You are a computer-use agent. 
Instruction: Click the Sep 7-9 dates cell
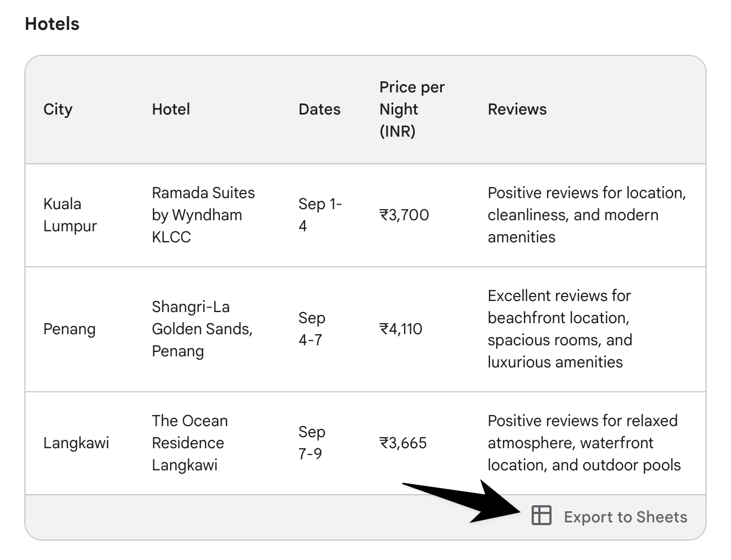(x=312, y=443)
